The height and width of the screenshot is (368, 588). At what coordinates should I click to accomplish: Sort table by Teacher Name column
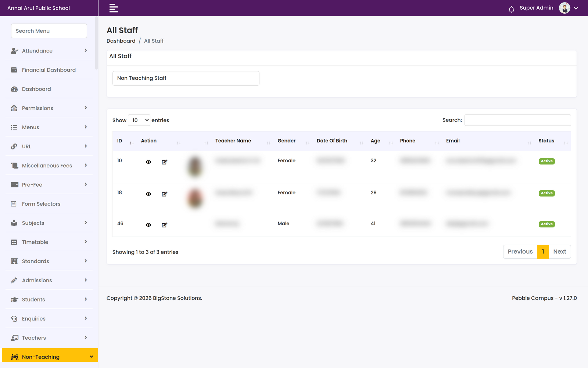(x=242, y=141)
